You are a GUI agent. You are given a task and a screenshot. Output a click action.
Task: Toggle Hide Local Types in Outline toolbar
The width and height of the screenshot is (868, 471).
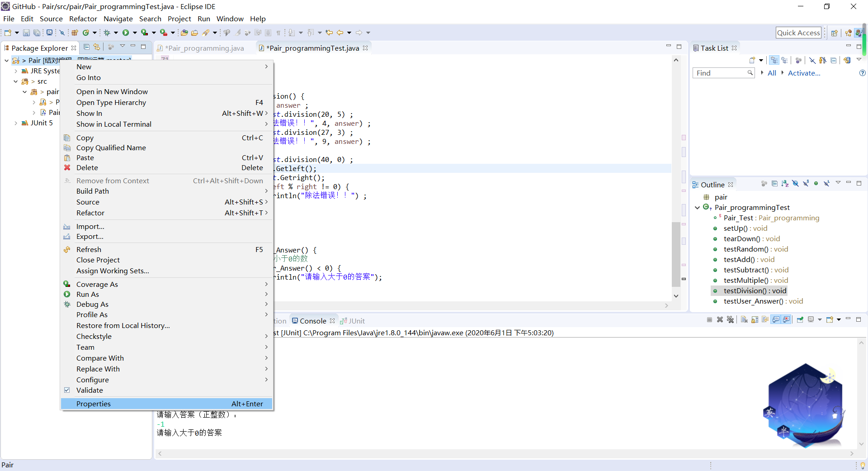click(826, 183)
